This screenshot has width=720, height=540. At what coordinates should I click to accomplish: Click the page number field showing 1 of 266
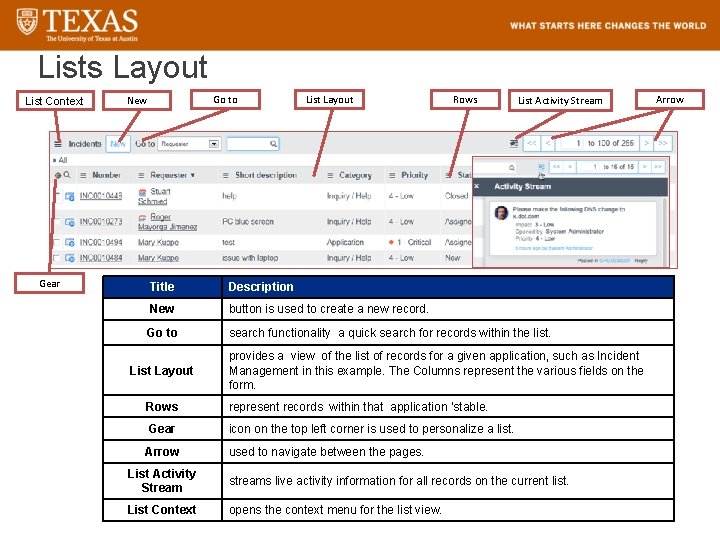click(570, 143)
